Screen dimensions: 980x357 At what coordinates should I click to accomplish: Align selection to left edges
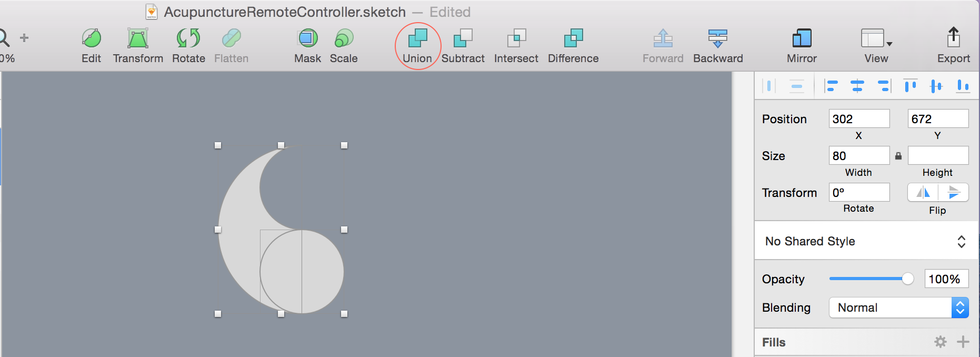(x=831, y=86)
